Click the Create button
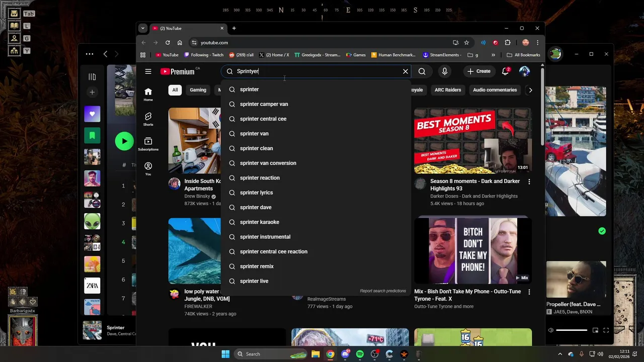 (479, 71)
